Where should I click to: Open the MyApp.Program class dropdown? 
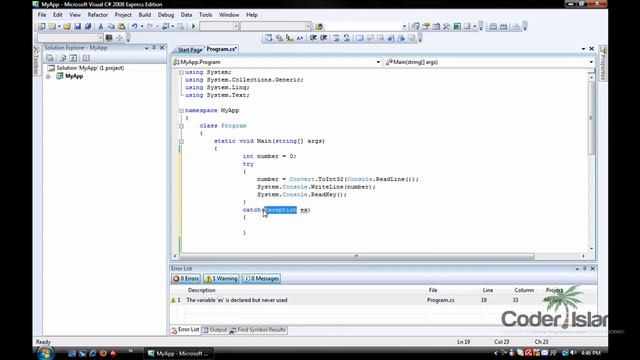tap(378, 62)
